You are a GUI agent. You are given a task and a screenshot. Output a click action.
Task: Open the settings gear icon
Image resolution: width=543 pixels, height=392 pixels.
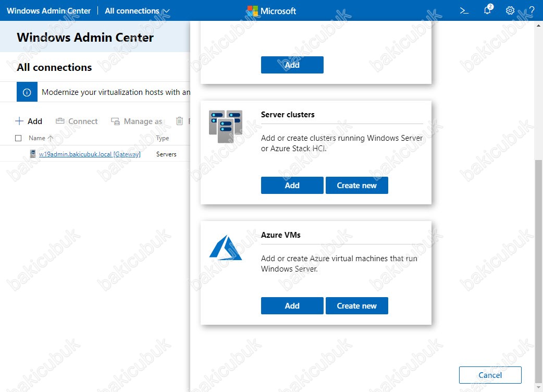click(x=510, y=11)
